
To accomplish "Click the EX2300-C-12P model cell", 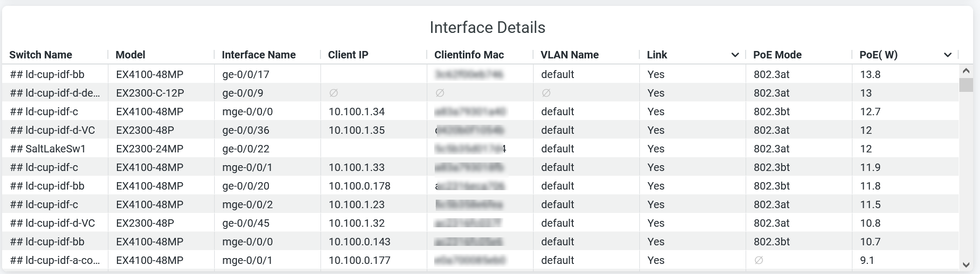I will 150,93.
